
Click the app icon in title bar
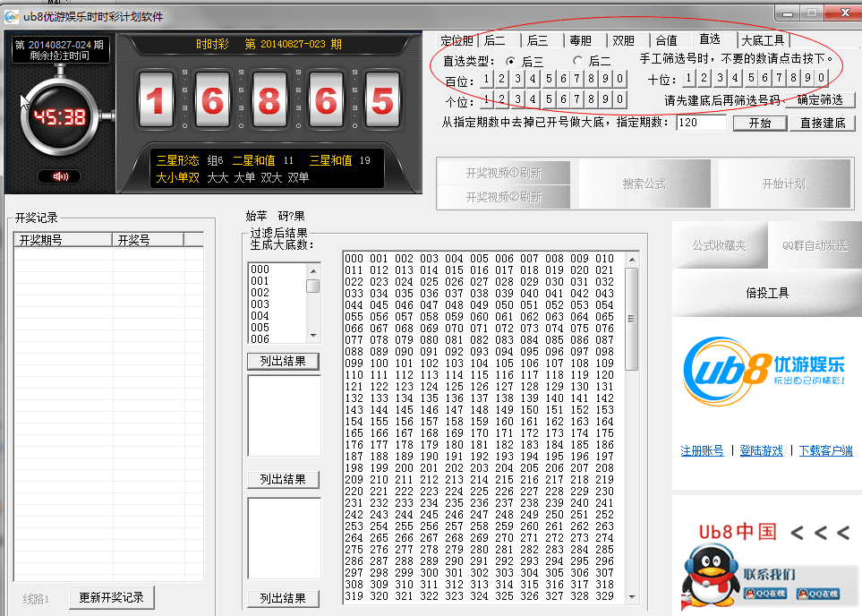pyautogui.click(x=11, y=17)
